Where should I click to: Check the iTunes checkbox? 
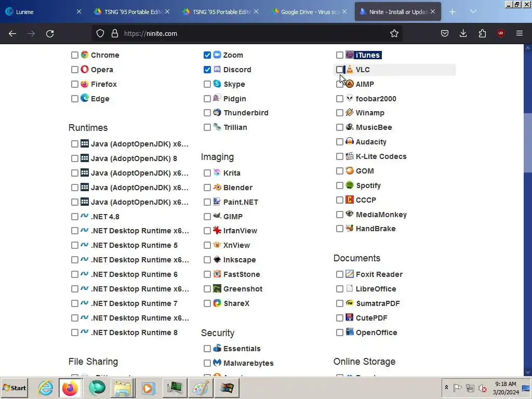(x=339, y=55)
